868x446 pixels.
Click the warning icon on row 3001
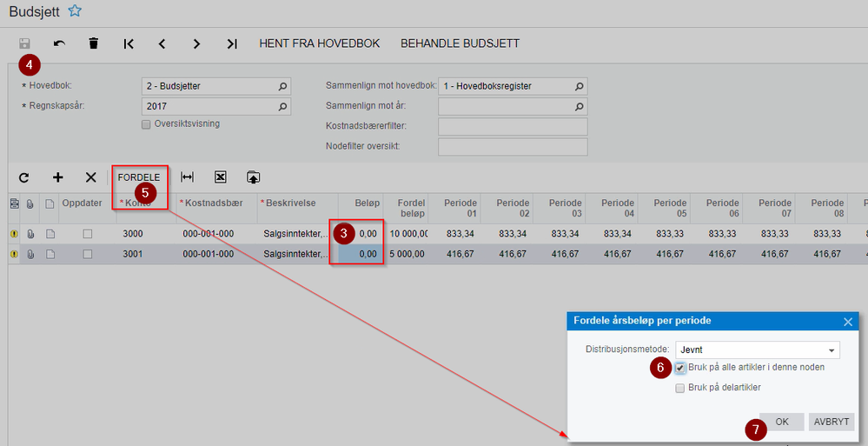(x=15, y=255)
